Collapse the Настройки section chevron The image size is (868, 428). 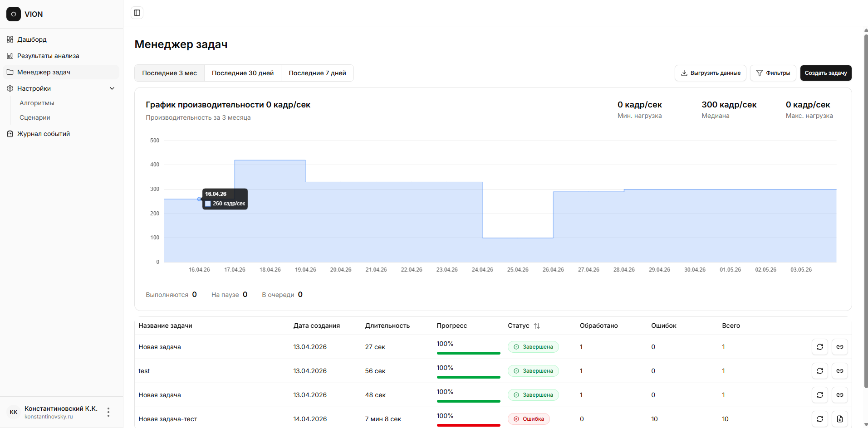coord(112,88)
